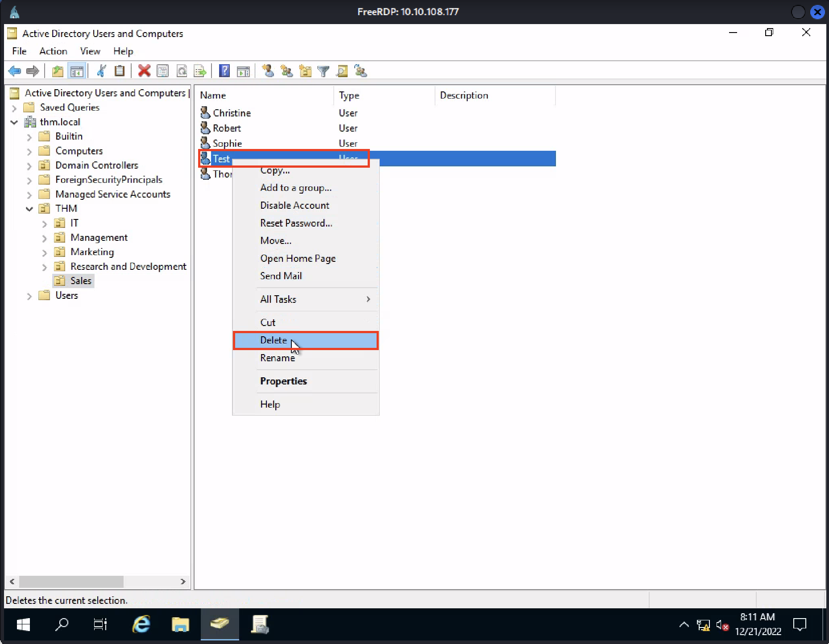
Task: Collapse the thm.local domain node
Action: 14,122
